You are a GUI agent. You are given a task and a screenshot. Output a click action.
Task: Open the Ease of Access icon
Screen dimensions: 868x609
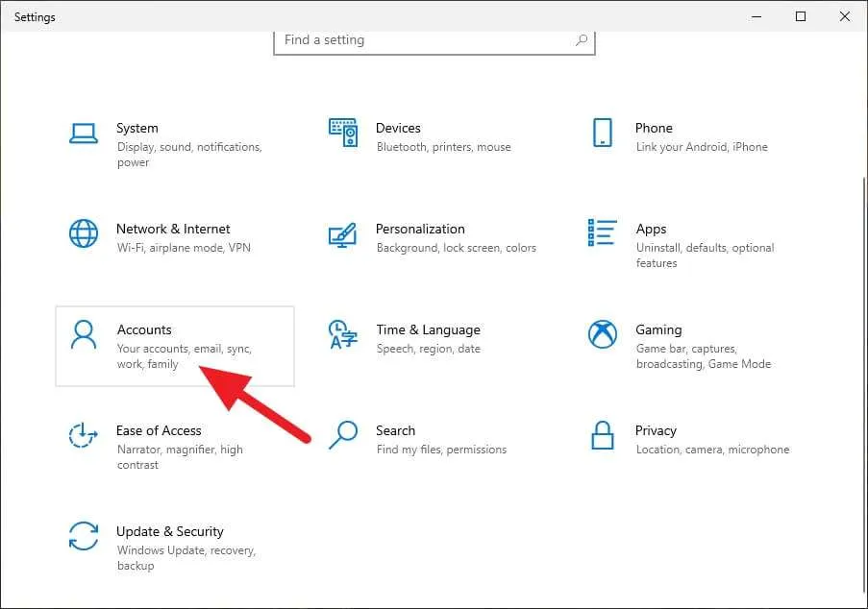(83, 435)
